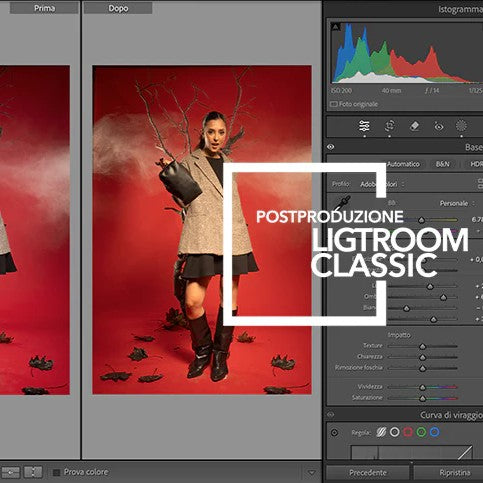
Task: Select the Healing eraser tool
Action: point(414,126)
